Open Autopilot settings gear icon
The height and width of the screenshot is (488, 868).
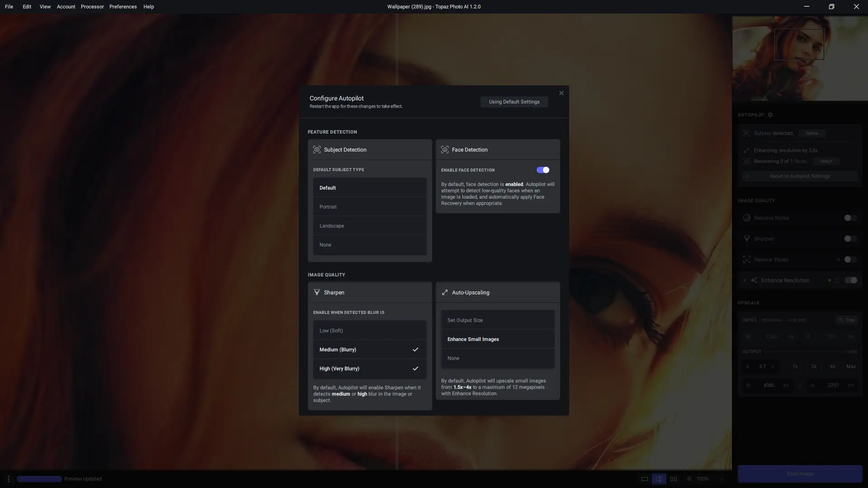(770, 115)
